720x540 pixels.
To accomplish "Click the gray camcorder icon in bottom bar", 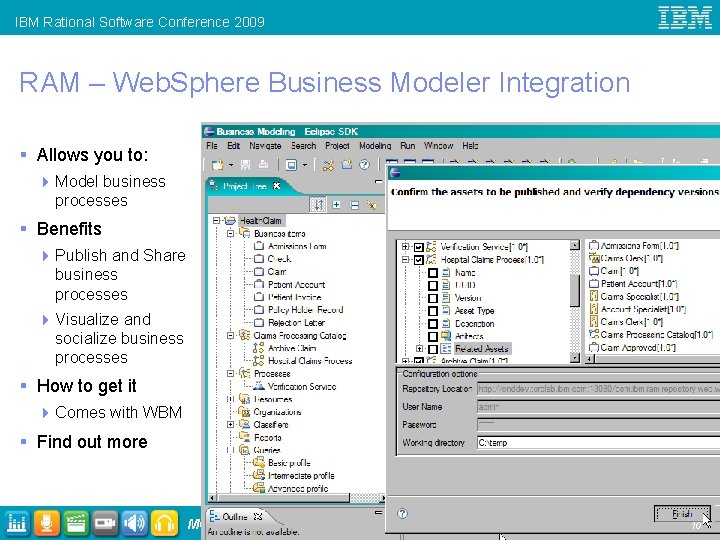I will [x=105, y=523].
